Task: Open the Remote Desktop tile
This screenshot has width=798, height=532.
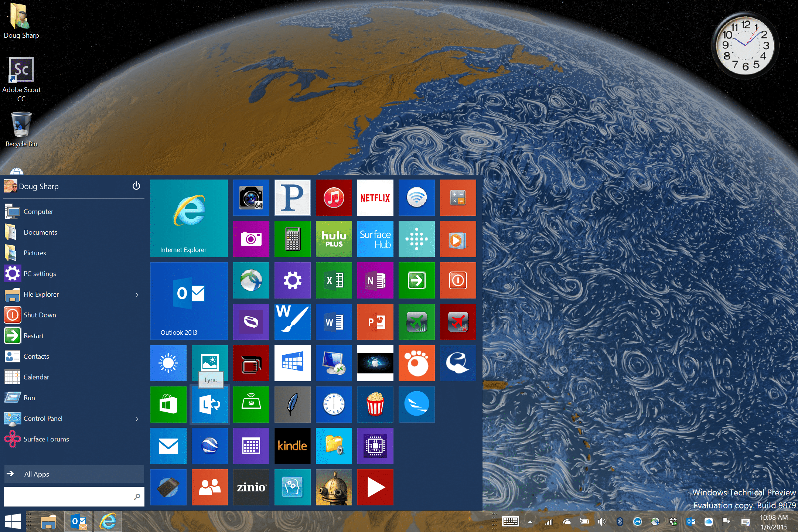Action: [x=334, y=363]
